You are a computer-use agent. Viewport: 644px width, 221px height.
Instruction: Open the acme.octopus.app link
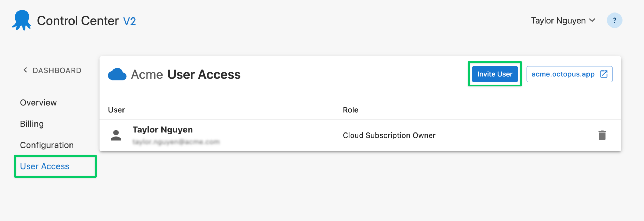(563, 74)
